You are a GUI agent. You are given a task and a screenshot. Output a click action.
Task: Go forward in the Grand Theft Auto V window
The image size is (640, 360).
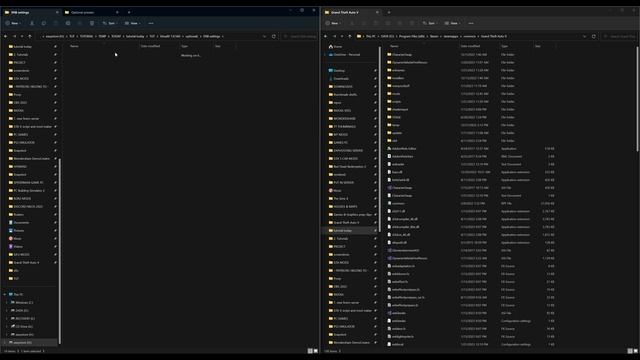click(x=334, y=36)
